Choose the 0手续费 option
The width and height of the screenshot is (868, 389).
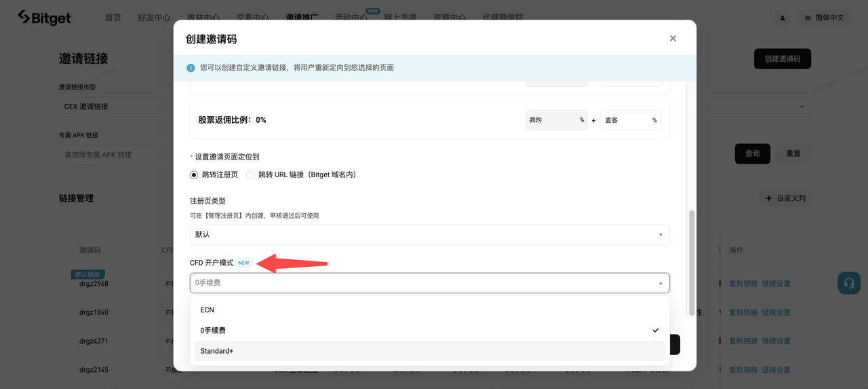tap(429, 330)
